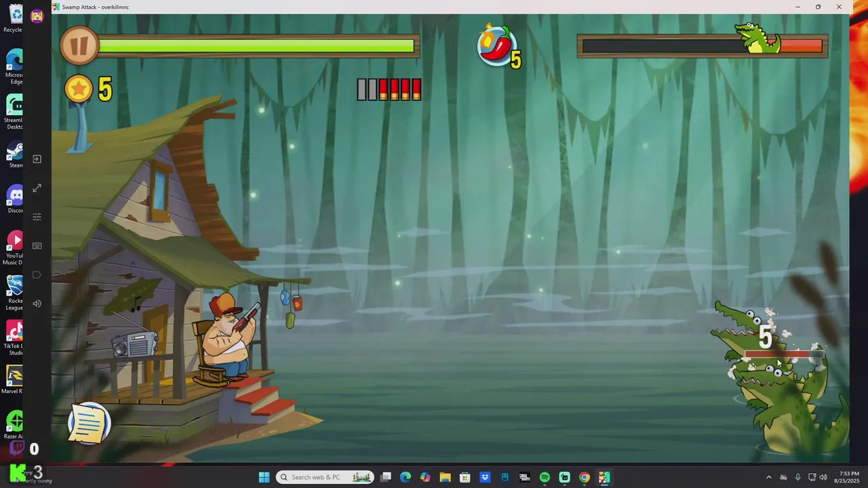Toggle sound with speaker icon in side panel
The width and height of the screenshot is (868, 488).
coord(37,303)
